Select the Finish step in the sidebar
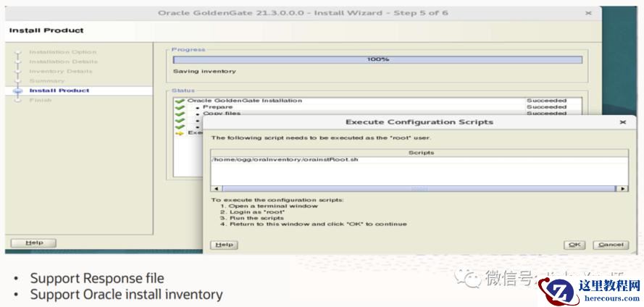Viewport: 644px width, 307px height. pos(40,100)
